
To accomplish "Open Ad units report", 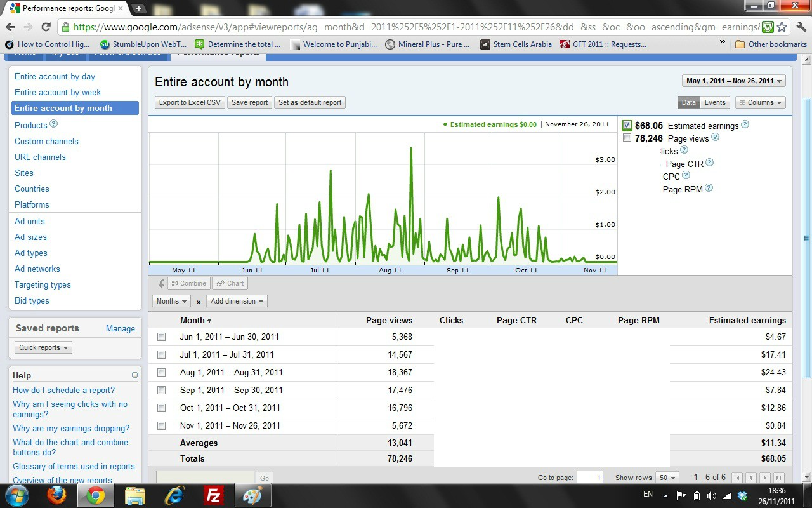I will (x=30, y=221).
